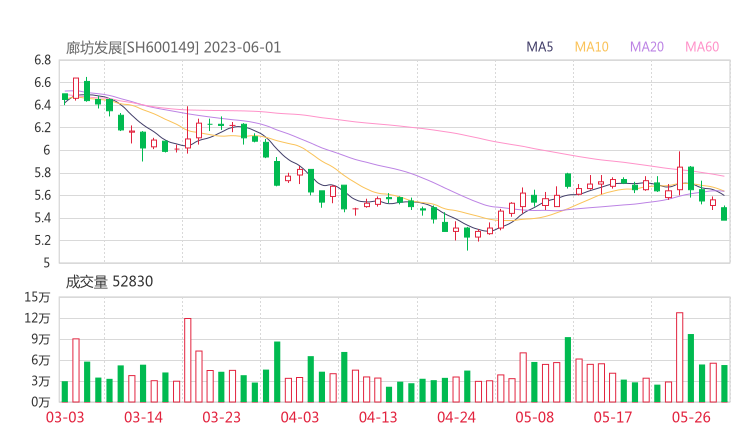Click the 5.8 price axis label

click(42, 173)
